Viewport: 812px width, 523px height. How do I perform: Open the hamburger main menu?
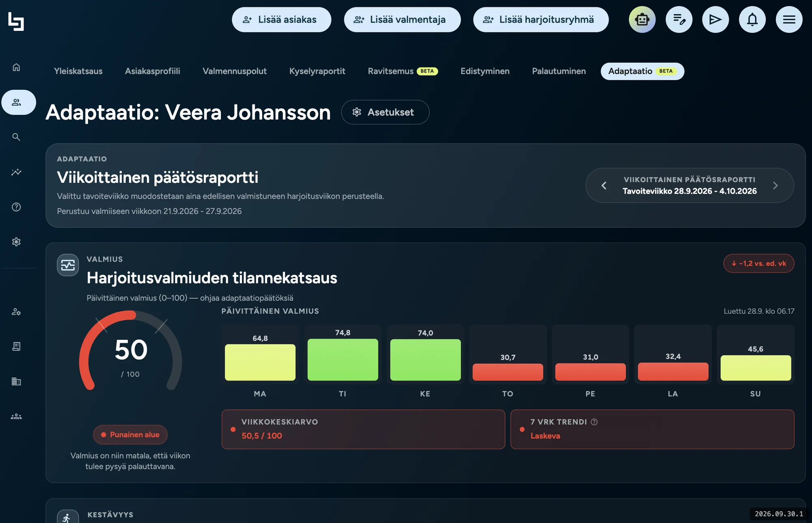(789, 19)
